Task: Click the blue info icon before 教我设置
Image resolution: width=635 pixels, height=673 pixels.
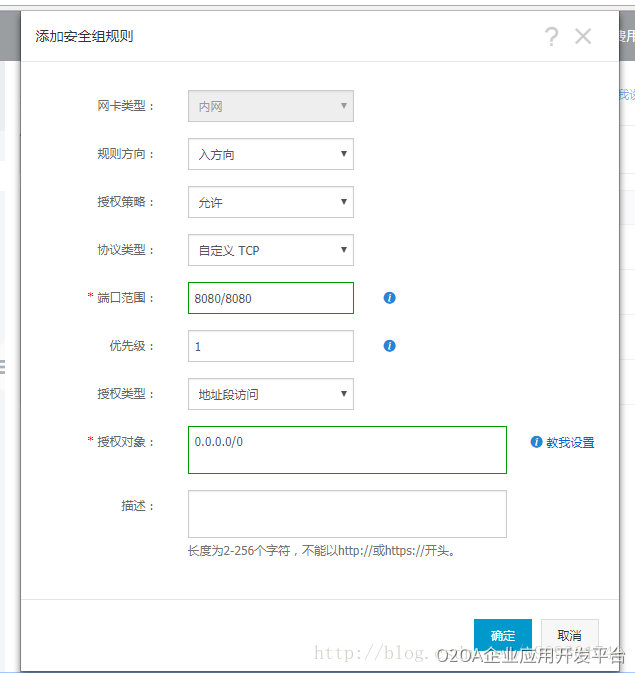Action: (x=536, y=442)
